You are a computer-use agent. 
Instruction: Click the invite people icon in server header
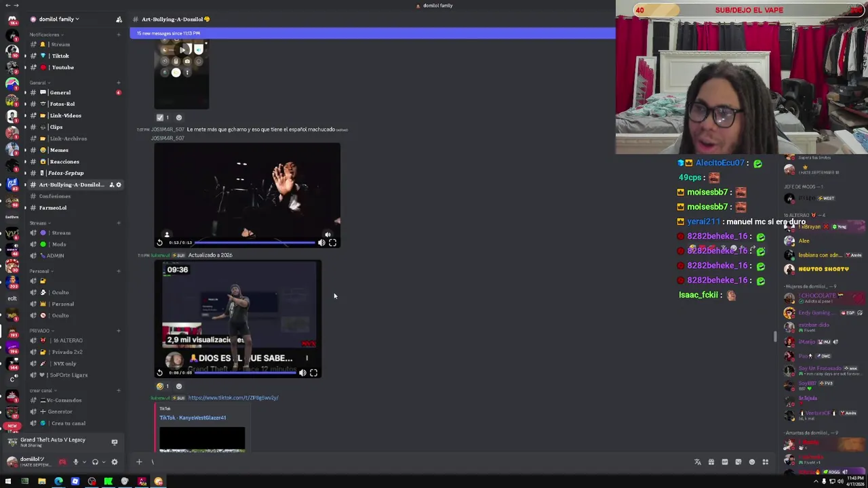coord(119,19)
